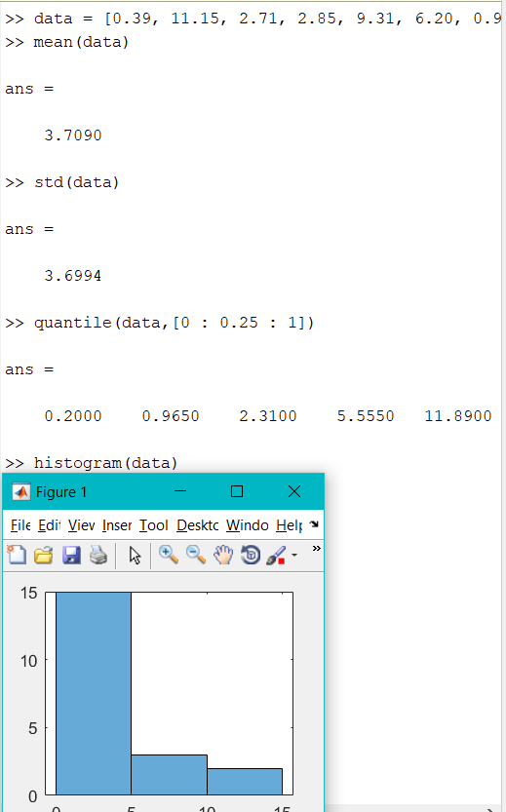This screenshot has height=812, width=506.
Task: Click the quantile value 0.2000
Action: pyautogui.click(x=73, y=416)
